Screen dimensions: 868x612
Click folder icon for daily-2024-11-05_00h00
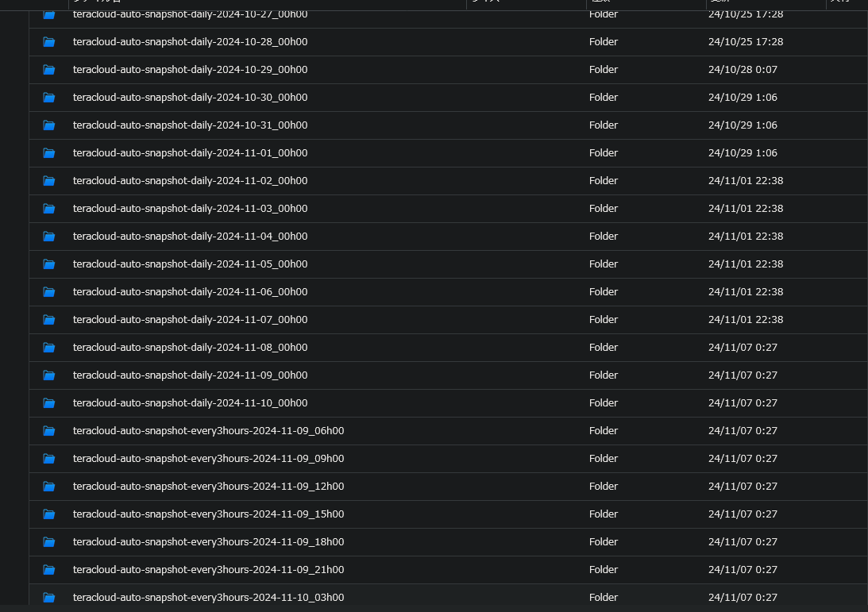(48, 264)
